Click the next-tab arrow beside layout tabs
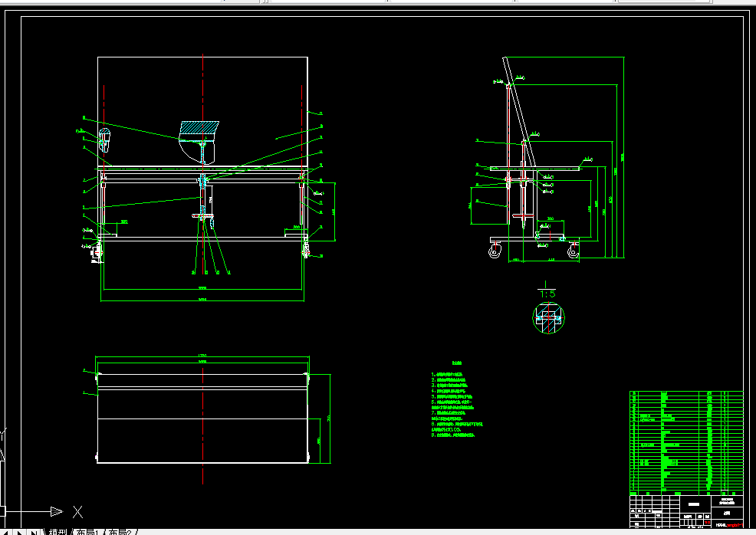This screenshot has height=535, width=756. point(20,532)
